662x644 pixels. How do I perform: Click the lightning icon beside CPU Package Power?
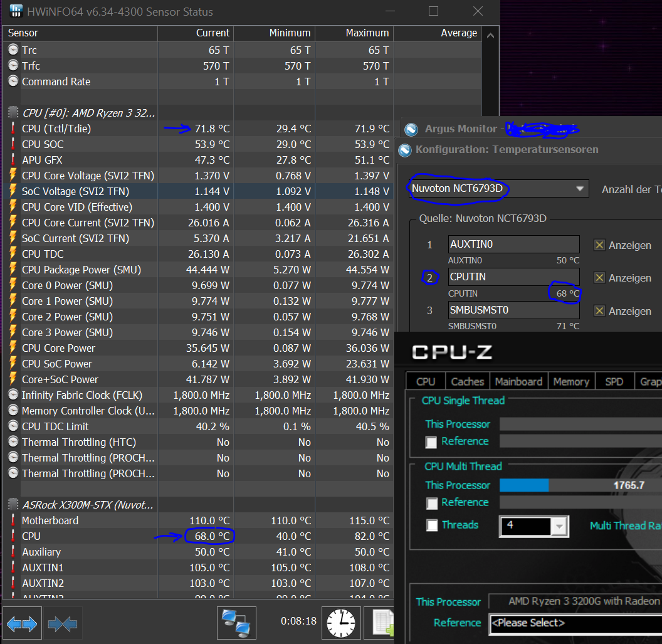point(13,270)
